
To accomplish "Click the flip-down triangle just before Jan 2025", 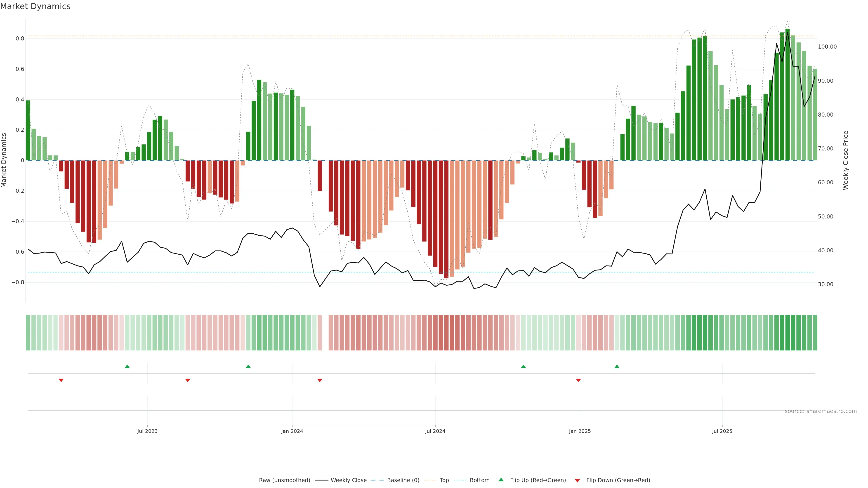I will (x=578, y=380).
